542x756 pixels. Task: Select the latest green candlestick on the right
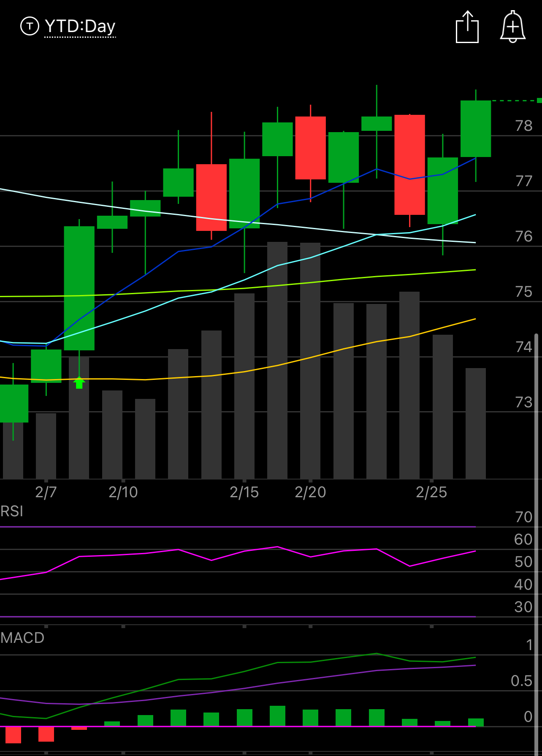pyautogui.click(x=476, y=129)
